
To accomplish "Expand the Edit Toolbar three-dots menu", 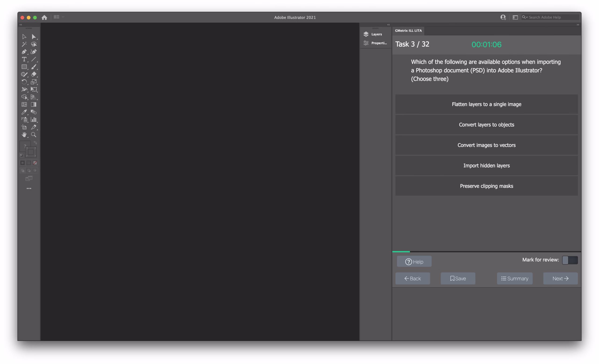I will click(29, 188).
